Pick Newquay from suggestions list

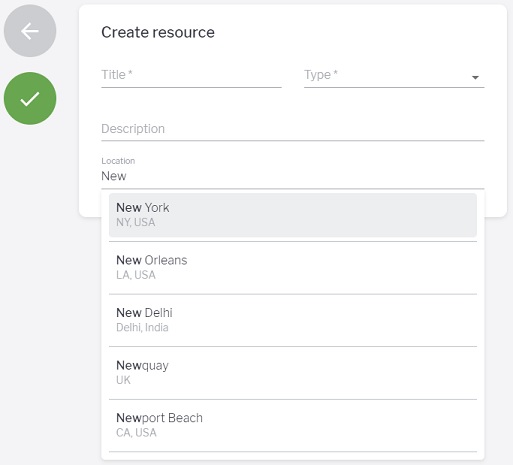(293, 373)
